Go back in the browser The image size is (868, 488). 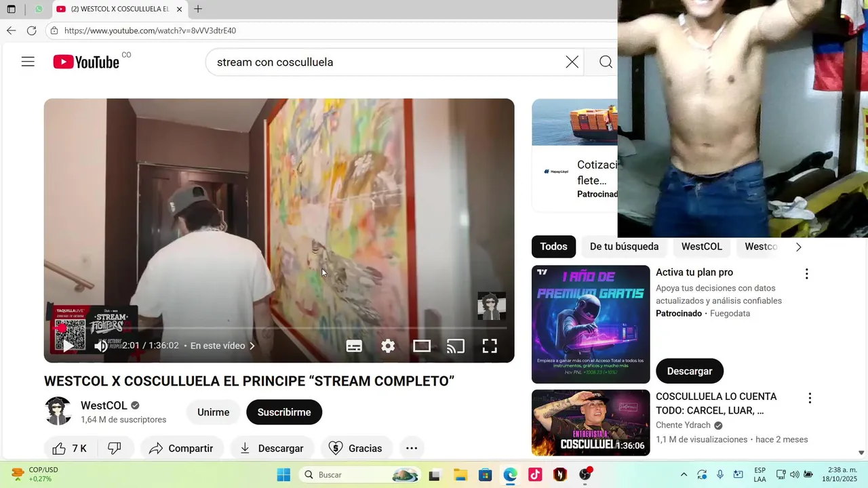coord(11,30)
